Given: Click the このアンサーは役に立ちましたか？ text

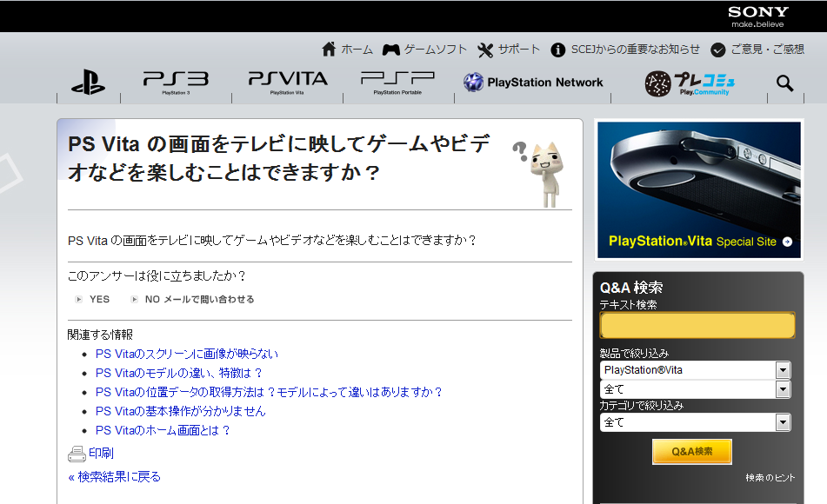Looking at the screenshot, I should 157,275.
